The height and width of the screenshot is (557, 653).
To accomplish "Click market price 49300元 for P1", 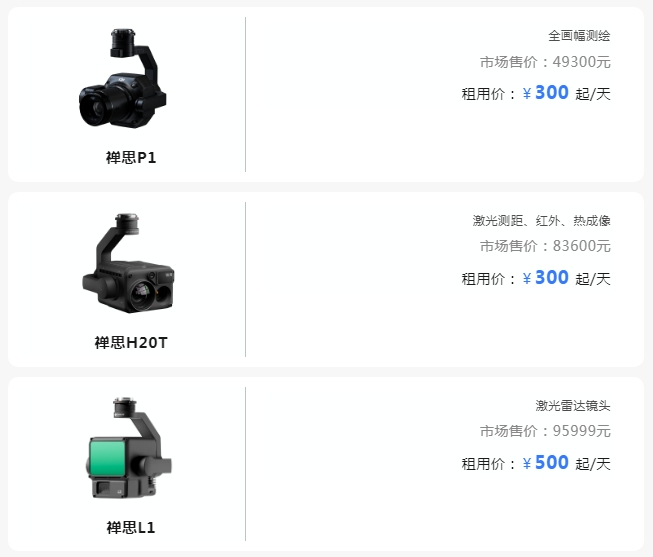I will tap(545, 62).
